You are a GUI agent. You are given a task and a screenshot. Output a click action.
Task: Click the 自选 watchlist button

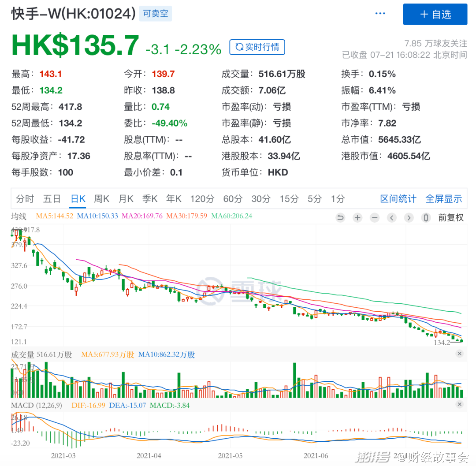click(x=435, y=14)
